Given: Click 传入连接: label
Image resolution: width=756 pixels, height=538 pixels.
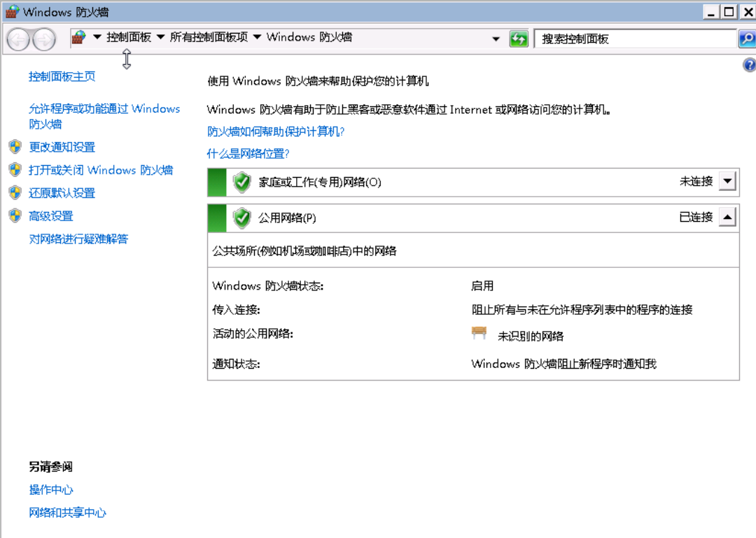Looking at the screenshot, I should (x=237, y=310).
